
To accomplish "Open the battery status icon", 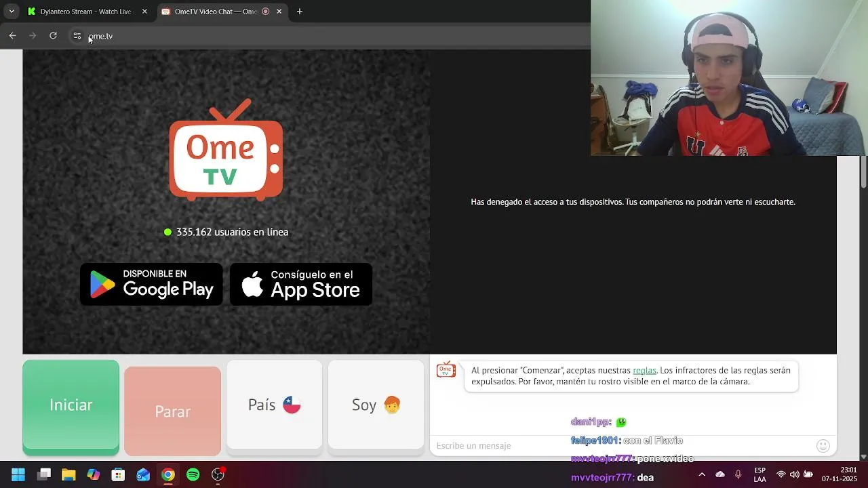I will [x=808, y=475].
